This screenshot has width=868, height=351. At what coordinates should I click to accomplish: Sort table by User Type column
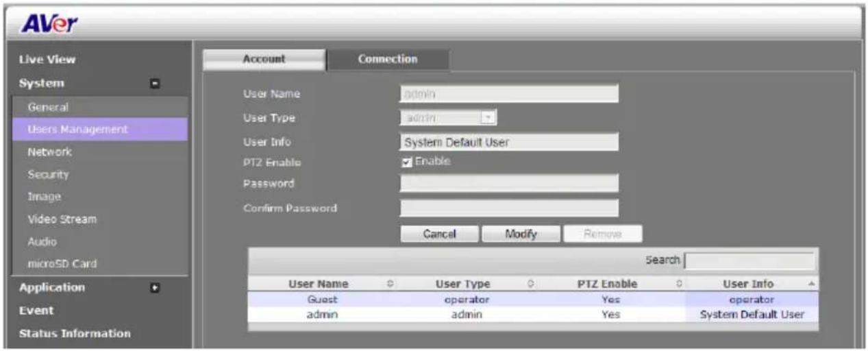point(468,284)
